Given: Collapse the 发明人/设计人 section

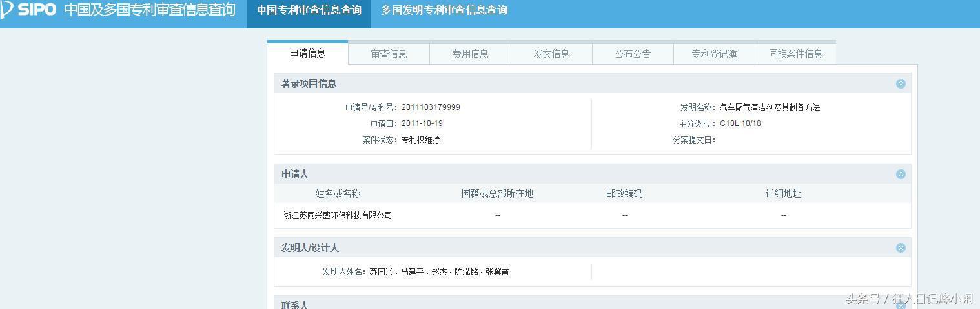Looking at the screenshot, I should click(x=901, y=248).
